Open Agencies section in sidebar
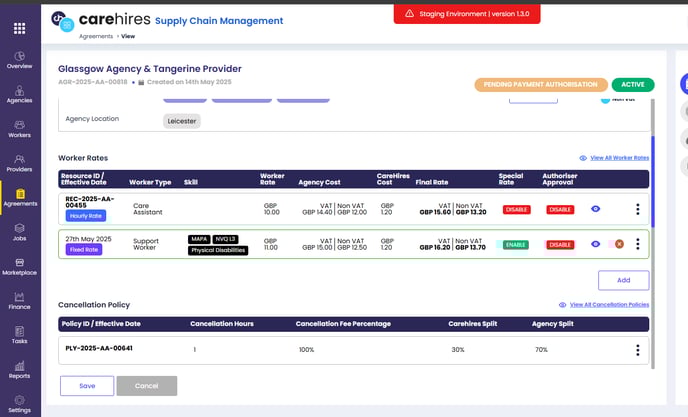The height and width of the screenshot is (417, 688). click(x=19, y=94)
